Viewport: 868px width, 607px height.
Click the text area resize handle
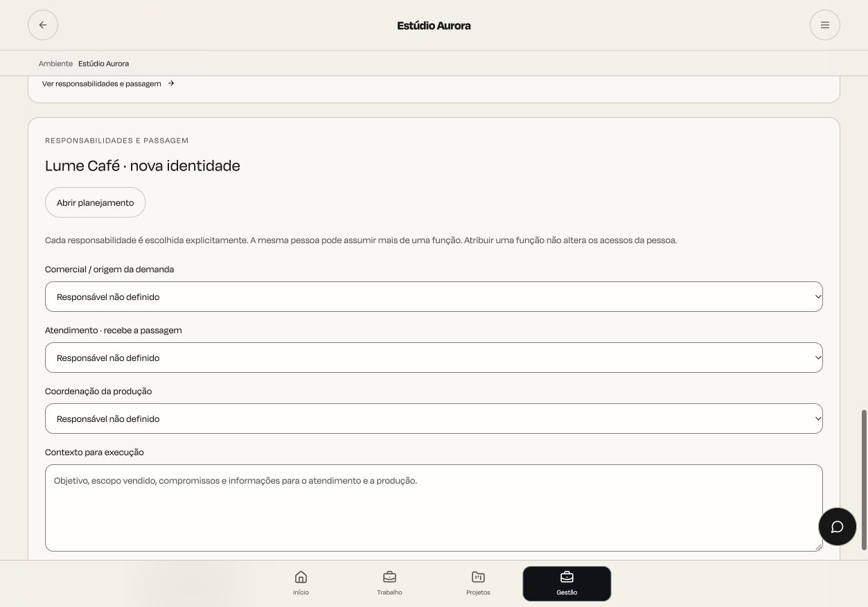[x=818, y=547]
